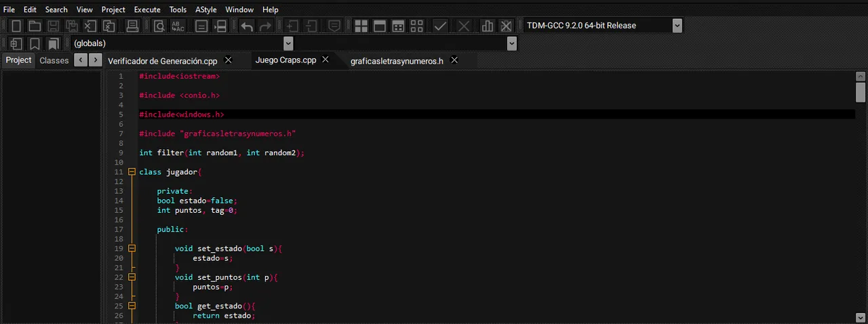
Task: Print the file with the printer icon
Action: click(x=133, y=26)
